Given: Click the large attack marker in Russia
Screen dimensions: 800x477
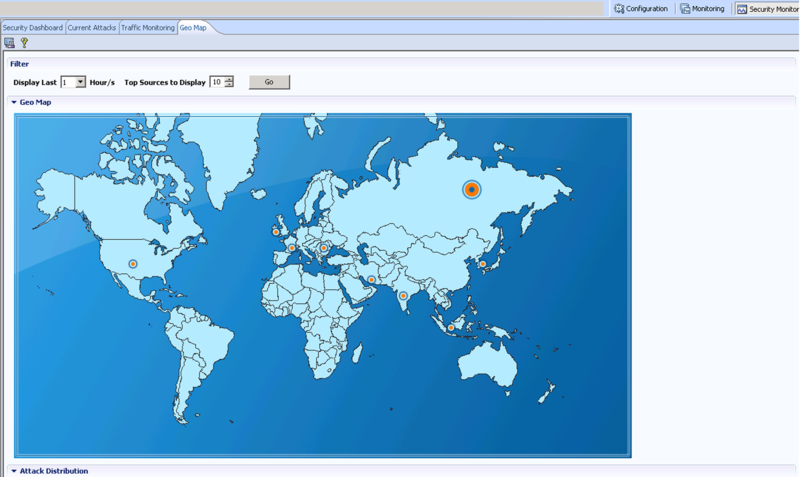Looking at the screenshot, I should [x=471, y=190].
